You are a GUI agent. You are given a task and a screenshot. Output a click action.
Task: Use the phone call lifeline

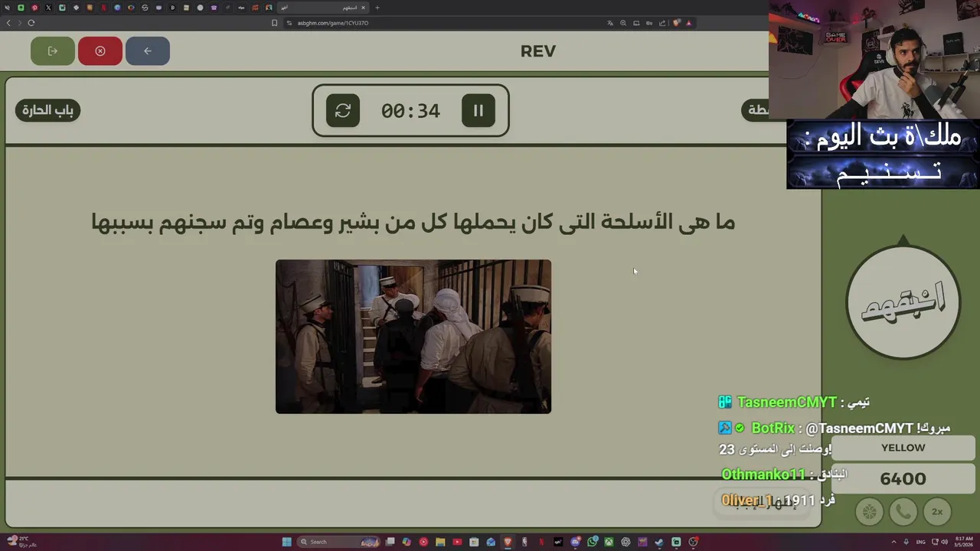pos(903,512)
